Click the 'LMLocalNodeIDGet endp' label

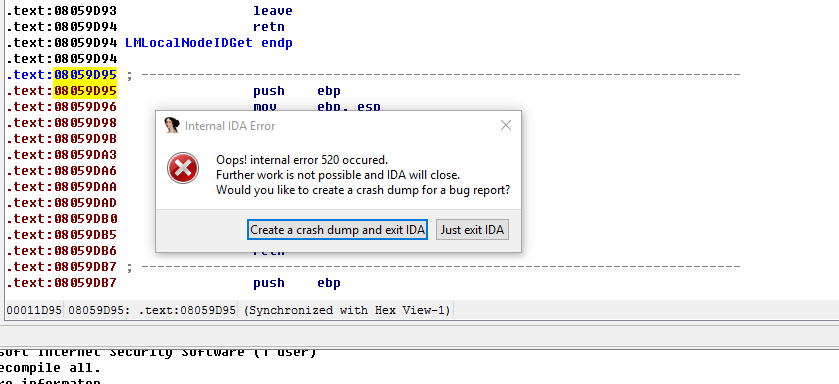tap(209, 43)
